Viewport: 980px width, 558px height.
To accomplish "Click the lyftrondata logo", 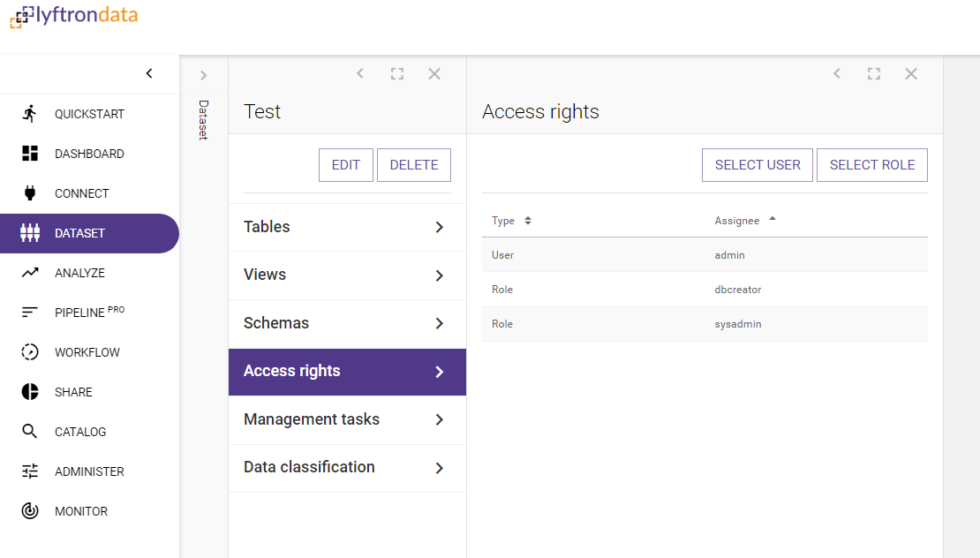I will 74,16.
